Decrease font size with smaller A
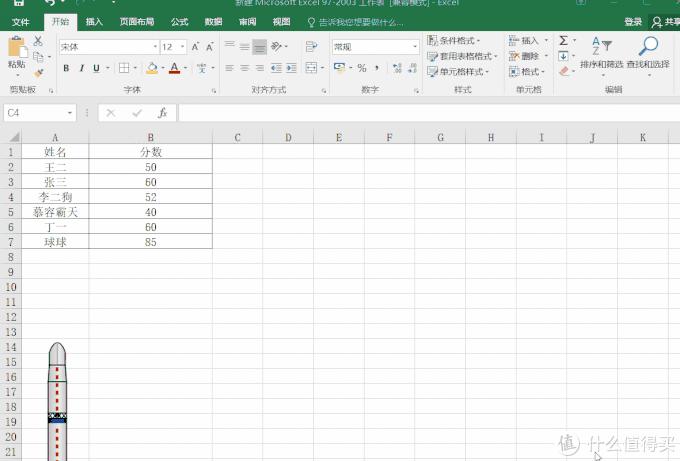680x461 pixels. point(210,47)
